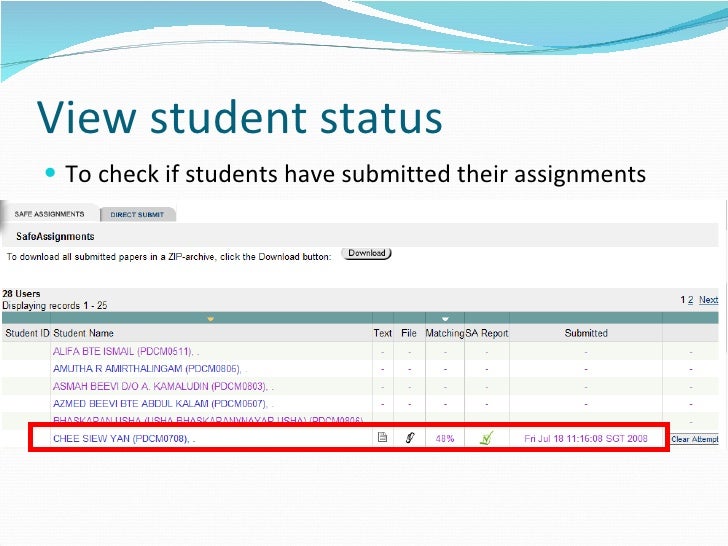
Task: Switch to the Direct Submit tab
Action: click(x=137, y=214)
